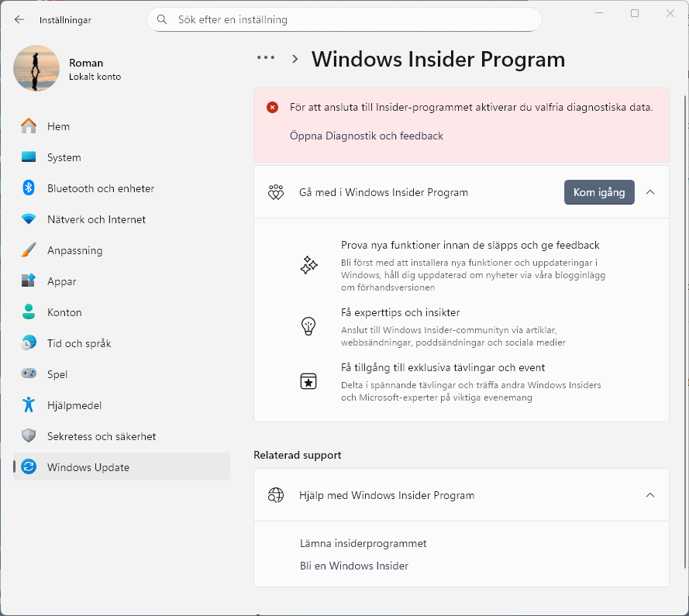Click the Windows Update label in sidebar

[88, 467]
